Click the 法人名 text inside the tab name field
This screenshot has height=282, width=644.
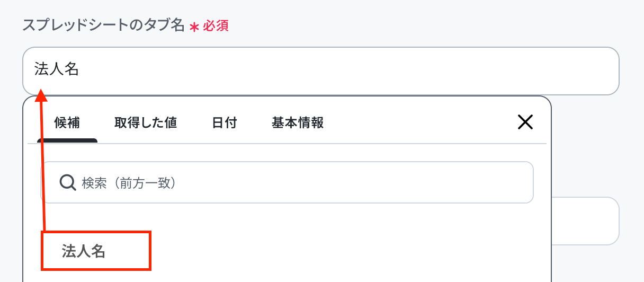point(57,69)
